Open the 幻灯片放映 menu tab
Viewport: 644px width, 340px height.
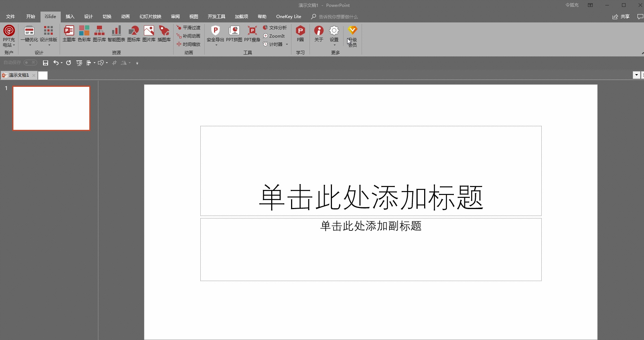click(x=150, y=16)
